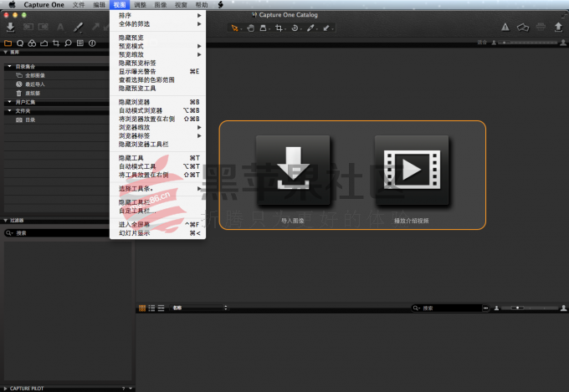Click the Filters panel 搜索 field
The width and height of the screenshot is (569, 392).
click(x=57, y=233)
